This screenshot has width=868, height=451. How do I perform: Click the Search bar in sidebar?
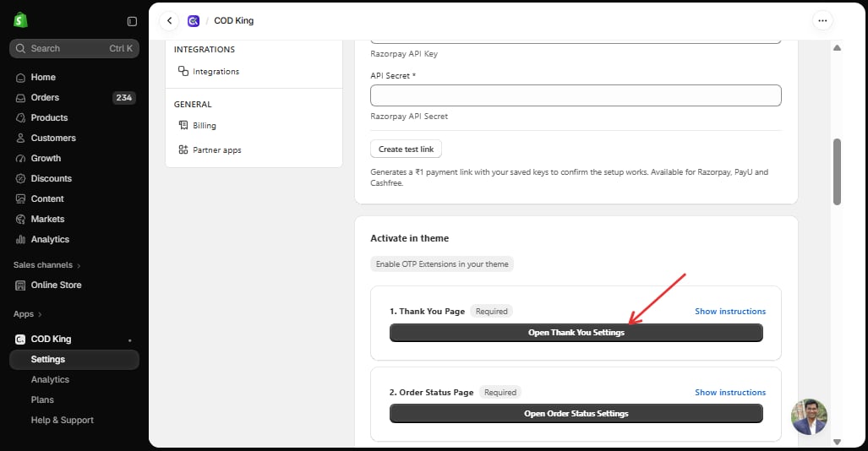click(74, 49)
